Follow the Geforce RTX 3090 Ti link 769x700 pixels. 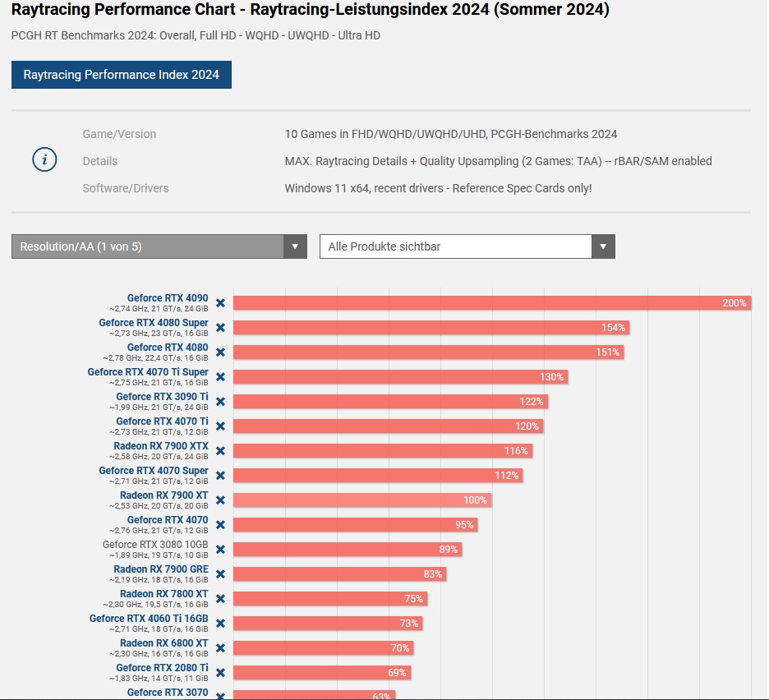pyautogui.click(x=163, y=396)
